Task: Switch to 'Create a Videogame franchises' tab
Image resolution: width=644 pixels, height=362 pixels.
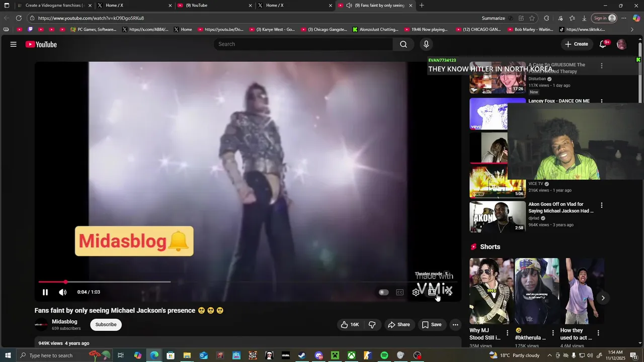Action: click(54, 6)
